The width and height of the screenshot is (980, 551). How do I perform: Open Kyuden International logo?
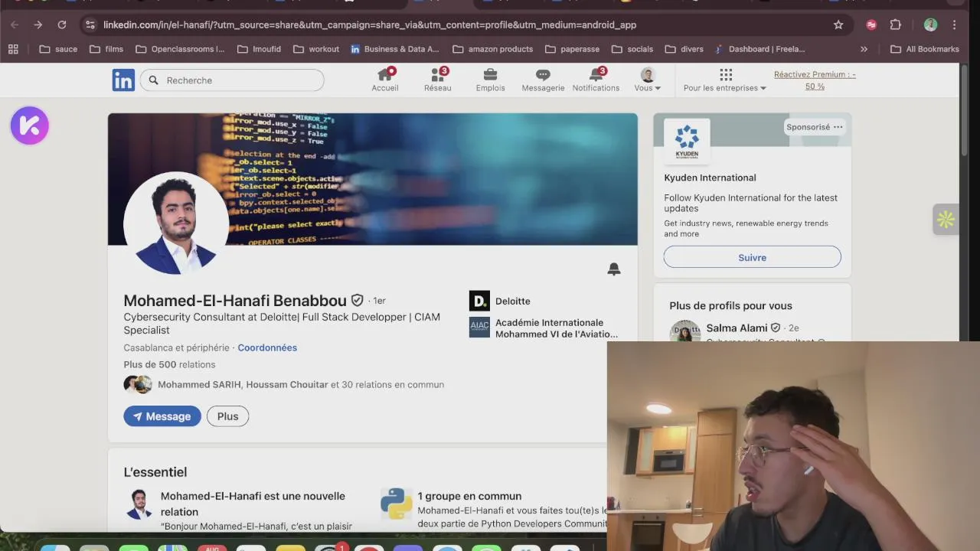pyautogui.click(x=687, y=142)
